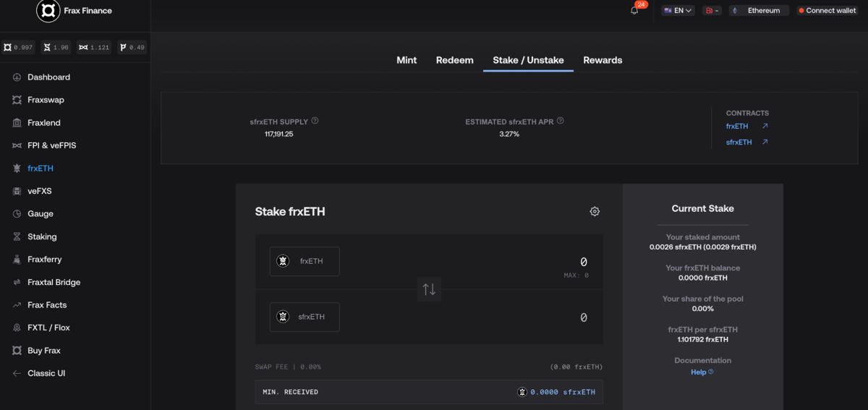Click the FPIS price ticker 0.49

(x=132, y=47)
